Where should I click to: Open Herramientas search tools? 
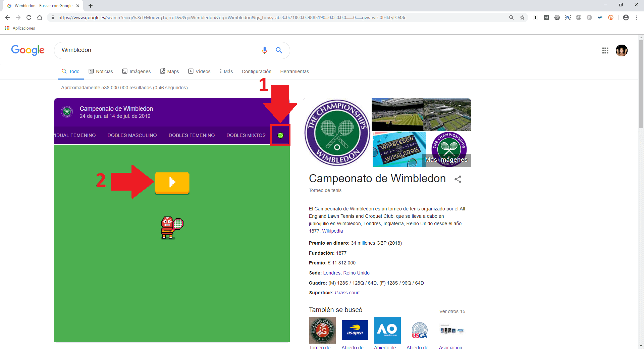point(294,71)
